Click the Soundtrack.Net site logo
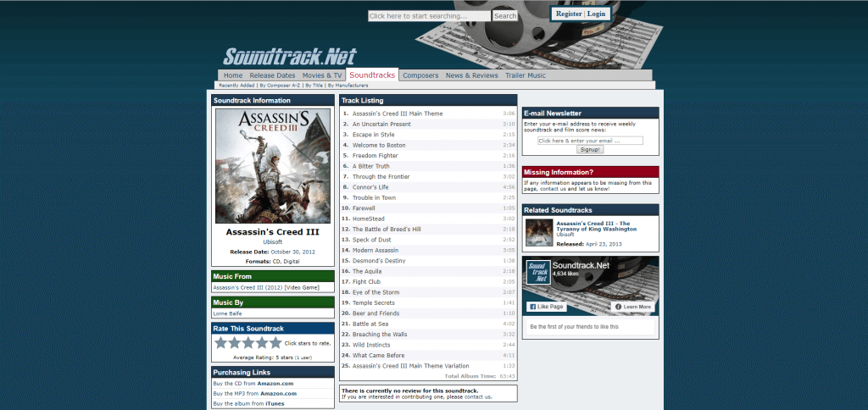The image size is (868, 410). coord(290,57)
